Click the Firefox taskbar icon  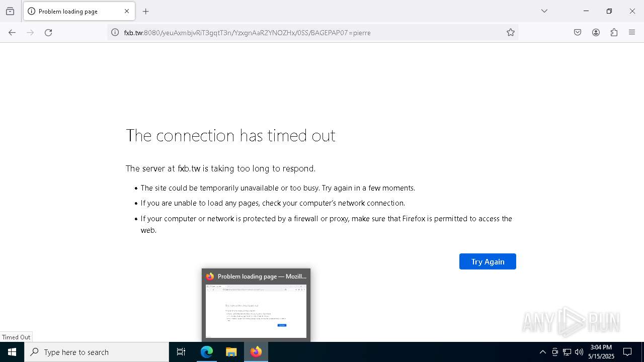256,352
